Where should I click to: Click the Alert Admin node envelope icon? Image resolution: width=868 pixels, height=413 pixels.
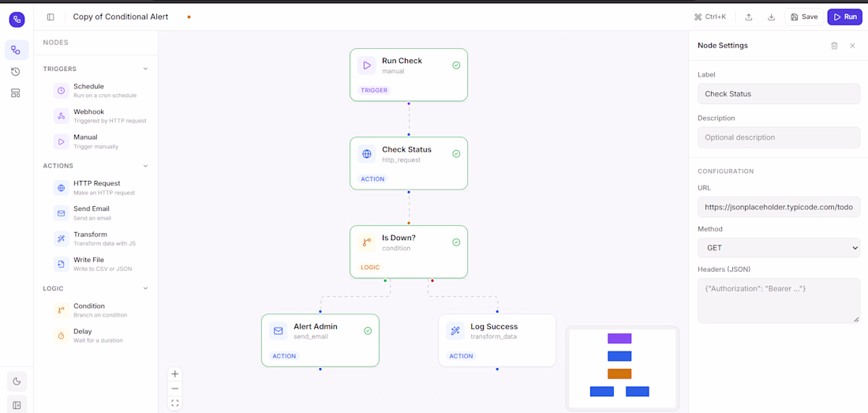pyautogui.click(x=278, y=331)
